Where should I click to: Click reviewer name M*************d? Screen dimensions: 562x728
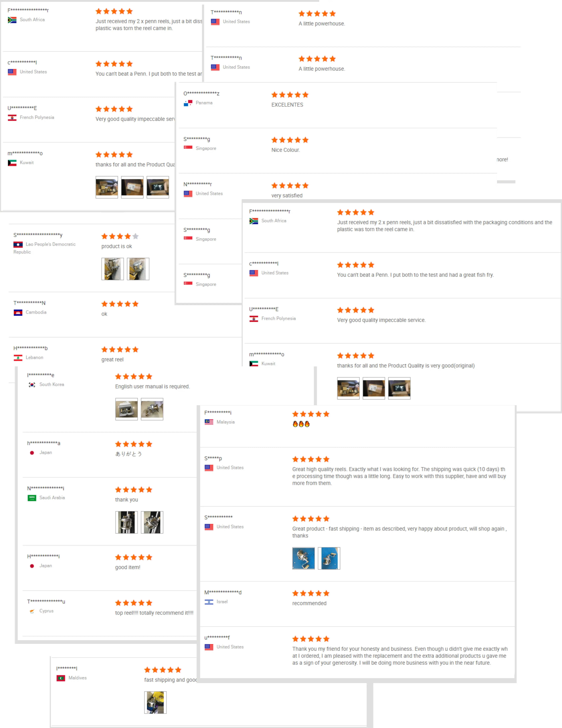pos(223,592)
